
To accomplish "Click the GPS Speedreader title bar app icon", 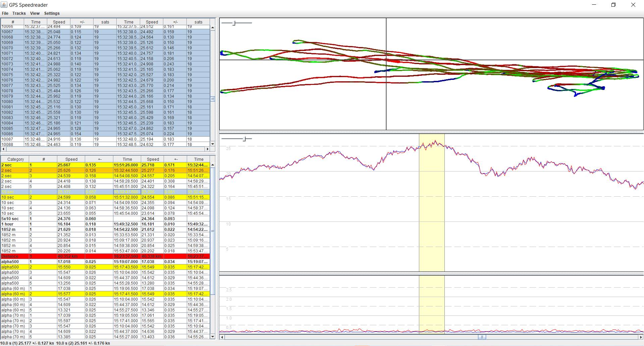I will click(4, 5).
